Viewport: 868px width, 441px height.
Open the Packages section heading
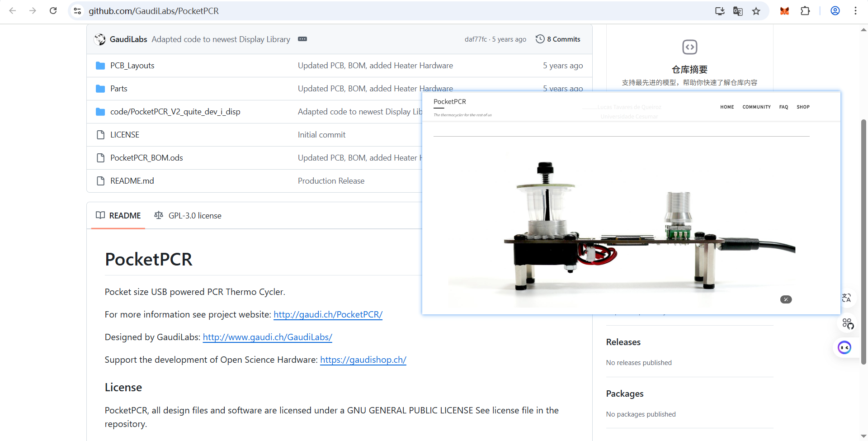coord(625,394)
